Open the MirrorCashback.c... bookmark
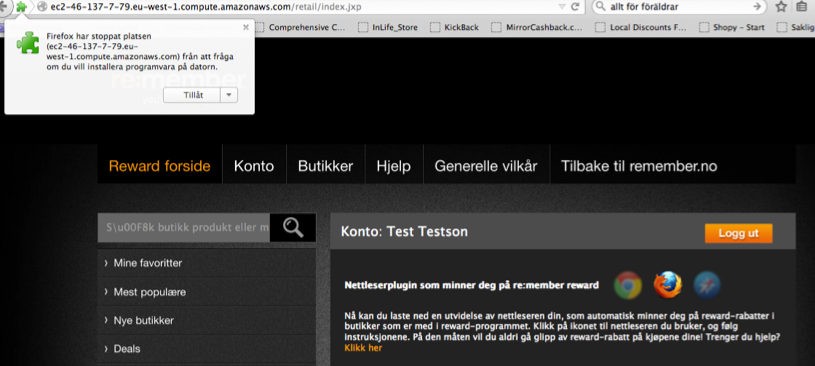Viewport: 815px width, 366px height. (537, 27)
